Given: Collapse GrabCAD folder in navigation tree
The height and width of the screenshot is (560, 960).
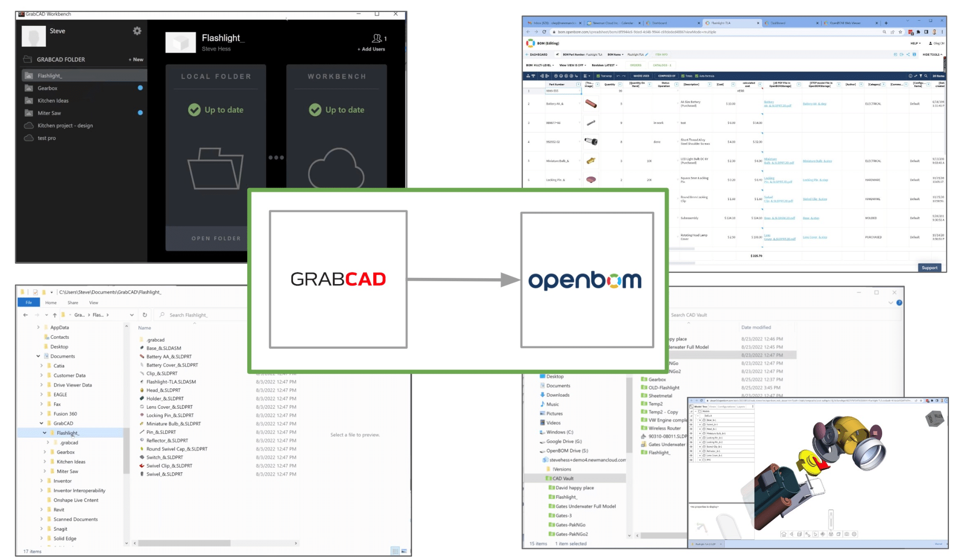Looking at the screenshot, I should coord(42,423).
